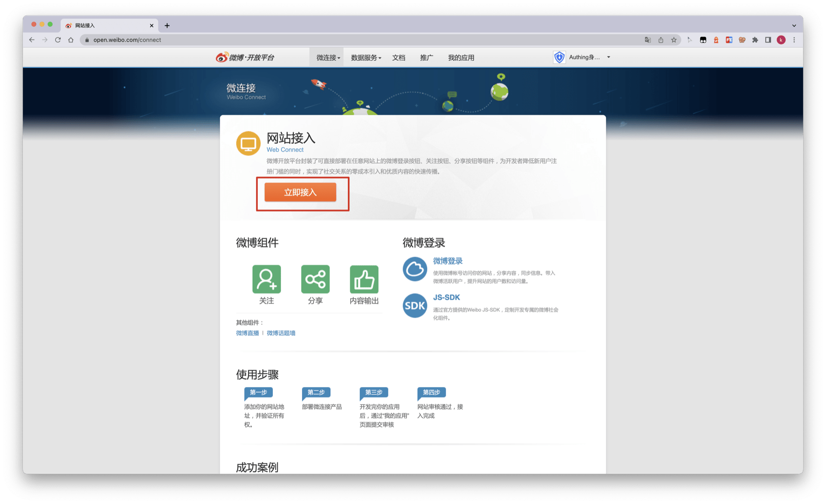Click the 关注 follow component icon
The image size is (826, 504).
click(266, 279)
